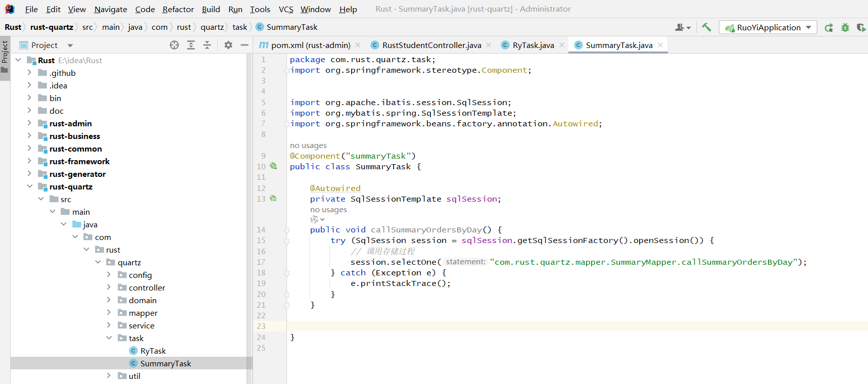Click the rust-quartz breadcrumb in navigation bar

pos(52,27)
